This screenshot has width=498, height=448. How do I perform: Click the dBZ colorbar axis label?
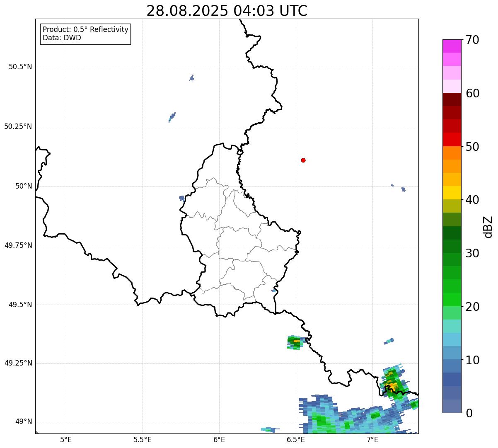(488, 227)
